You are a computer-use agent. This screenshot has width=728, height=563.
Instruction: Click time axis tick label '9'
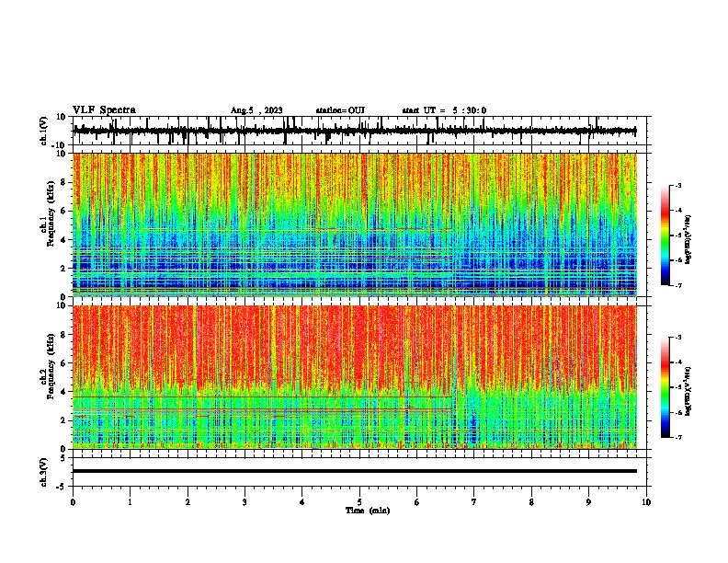click(x=588, y=501)
